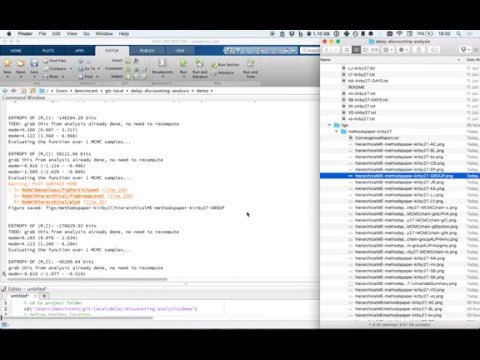Switch Finder to cover flow view
The width and height of the screenshot is (480, 360).
[x=375, y=50]
